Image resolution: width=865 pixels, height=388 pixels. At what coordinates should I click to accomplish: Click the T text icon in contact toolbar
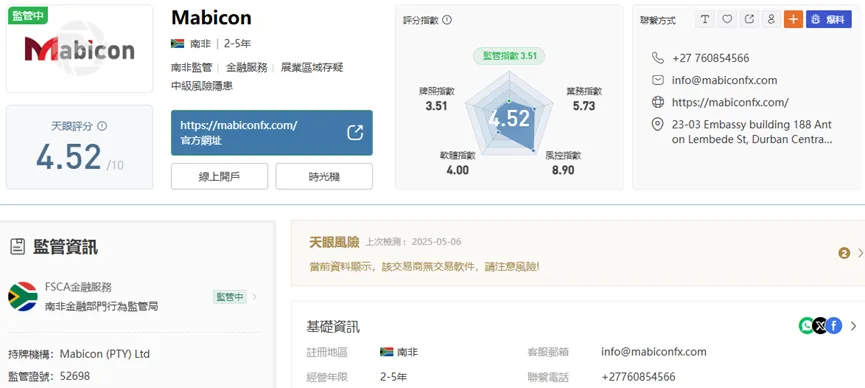pos(704,19)
